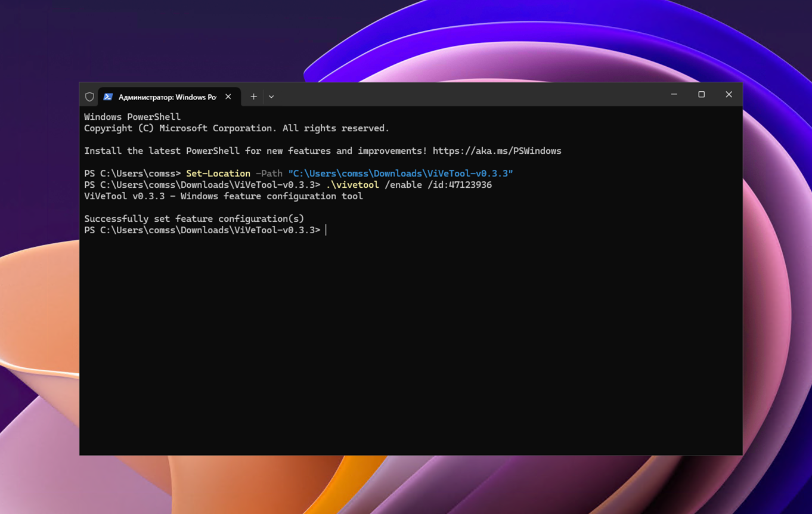Click the /enable argument text
This screenshot has width=812, height=514.
pos(404,185)
